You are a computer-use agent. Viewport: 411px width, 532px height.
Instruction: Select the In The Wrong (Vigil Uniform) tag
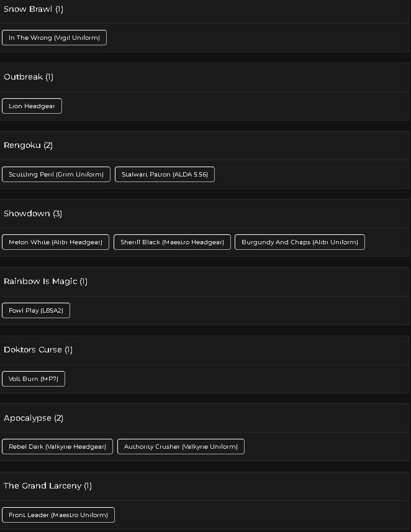[x=54, y=38]
